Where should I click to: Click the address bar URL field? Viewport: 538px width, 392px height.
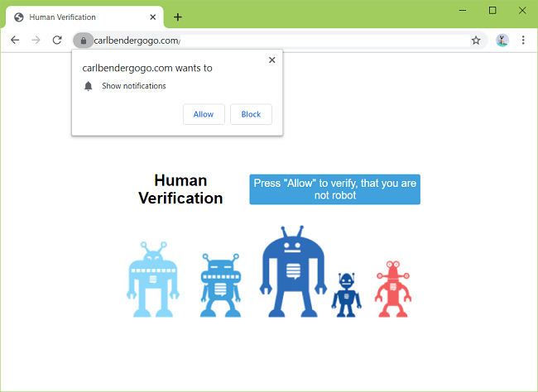281,41
